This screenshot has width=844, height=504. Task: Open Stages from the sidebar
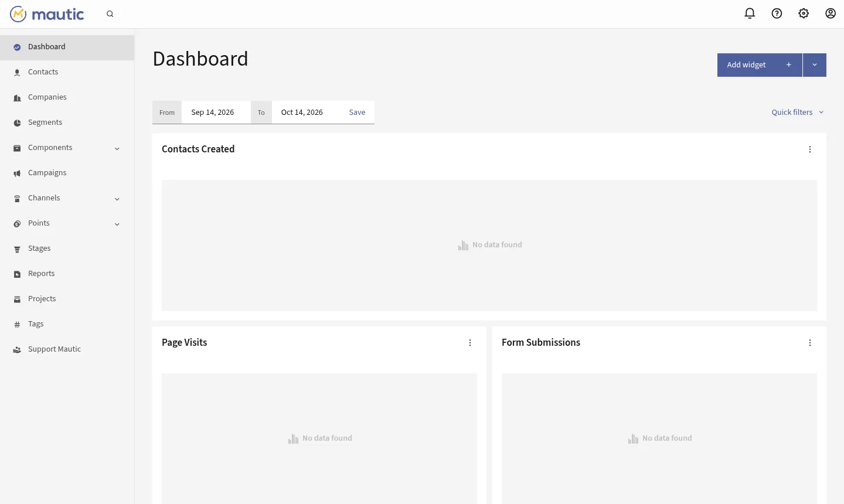(67, 248)
